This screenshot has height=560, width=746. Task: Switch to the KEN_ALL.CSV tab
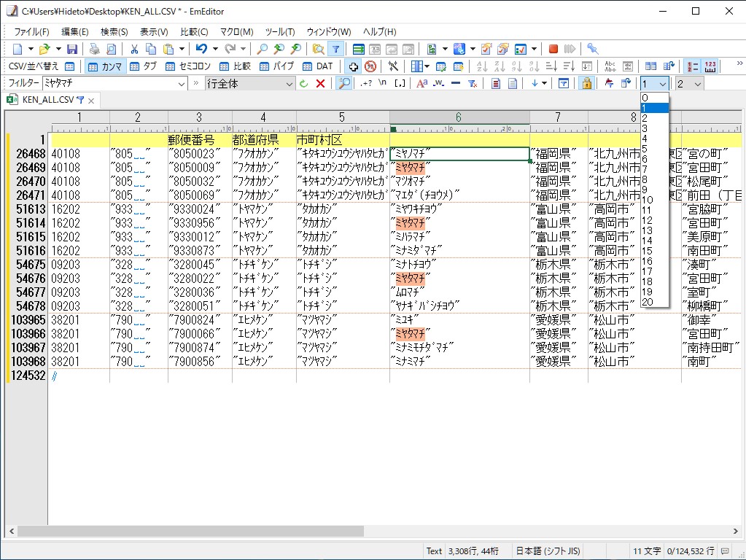pyautogui.click(x=48, y=100)
